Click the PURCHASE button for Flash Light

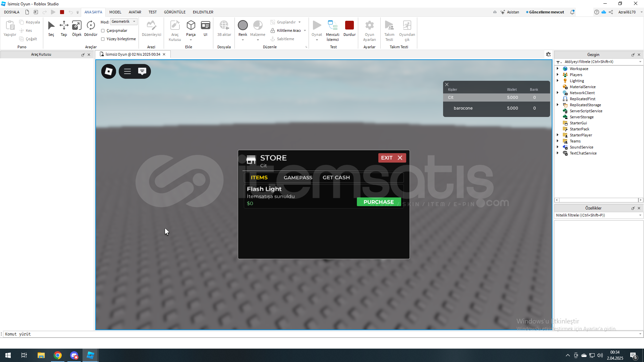coord(379,202)
